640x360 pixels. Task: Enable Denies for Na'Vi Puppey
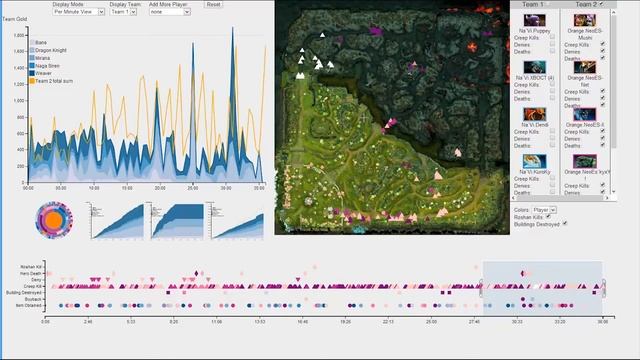[x=552, y=44]
